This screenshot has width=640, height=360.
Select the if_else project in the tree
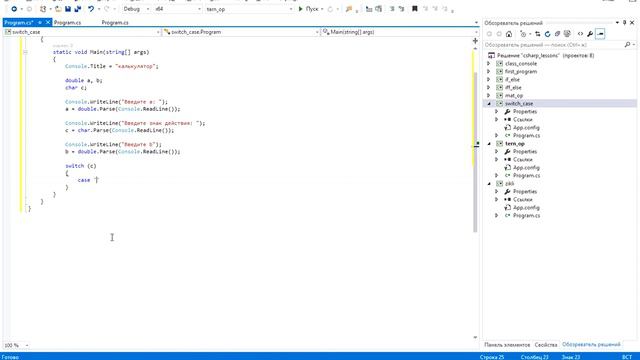[512, 80]
